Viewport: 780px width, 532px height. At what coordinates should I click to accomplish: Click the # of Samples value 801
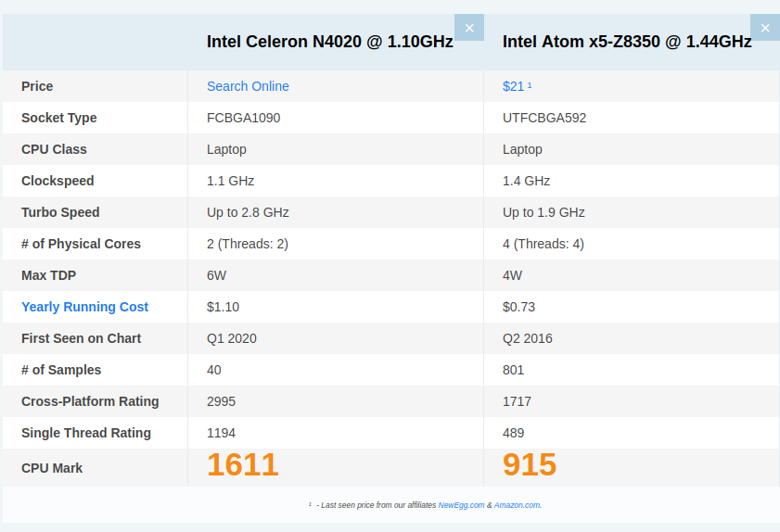click(x=514, y=370)
